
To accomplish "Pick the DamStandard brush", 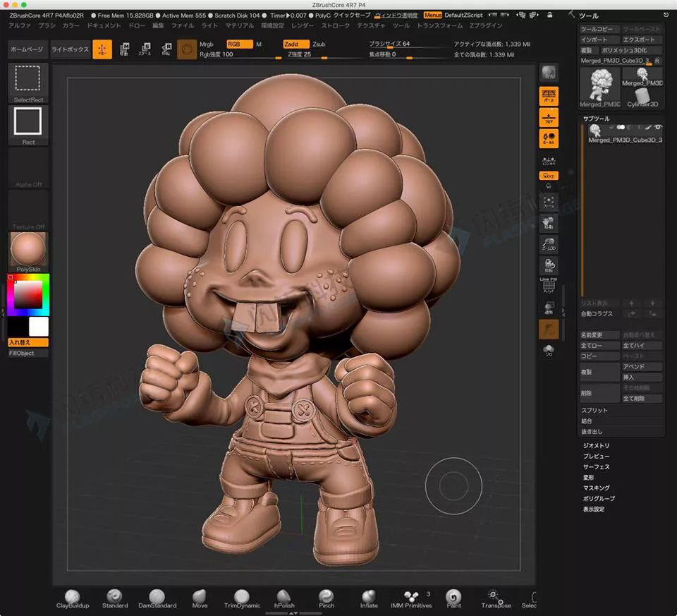I will pos(157,599).
